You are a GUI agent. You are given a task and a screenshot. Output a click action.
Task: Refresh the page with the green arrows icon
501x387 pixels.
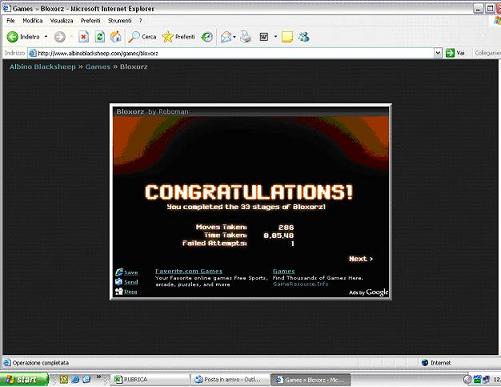[x=100, y=37]
